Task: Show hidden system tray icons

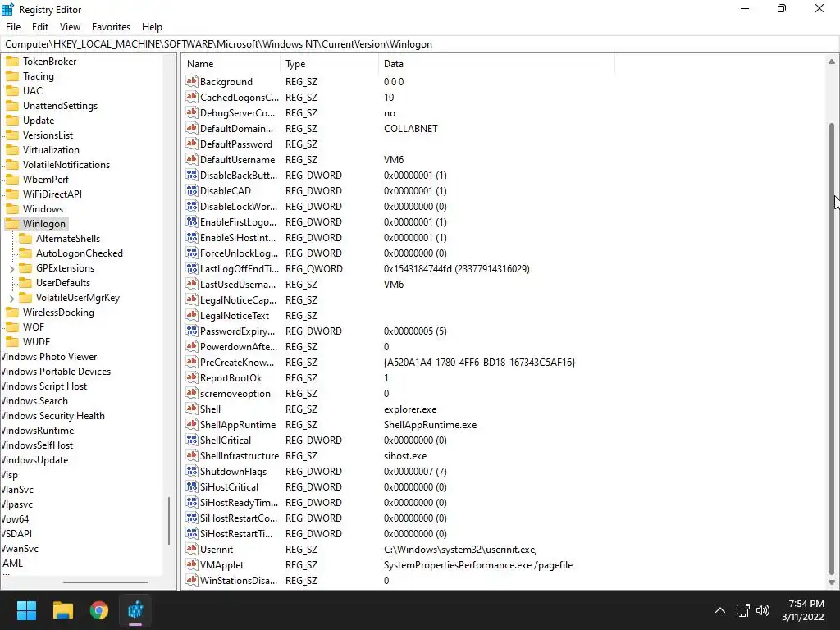Action: (720, 610)
